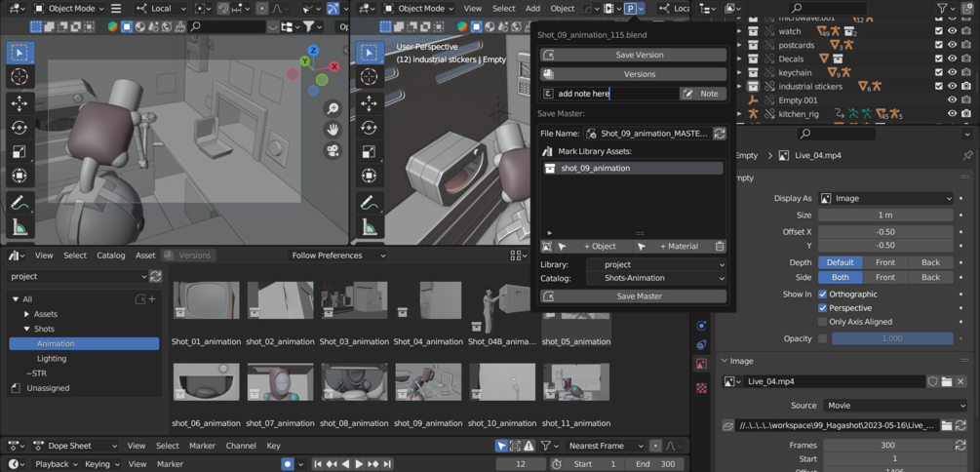The width and height of the screenshot is (980, 472).
Task: Open the Add menu in right viewport
Action: pyautogui.click(x=532, y=9)
